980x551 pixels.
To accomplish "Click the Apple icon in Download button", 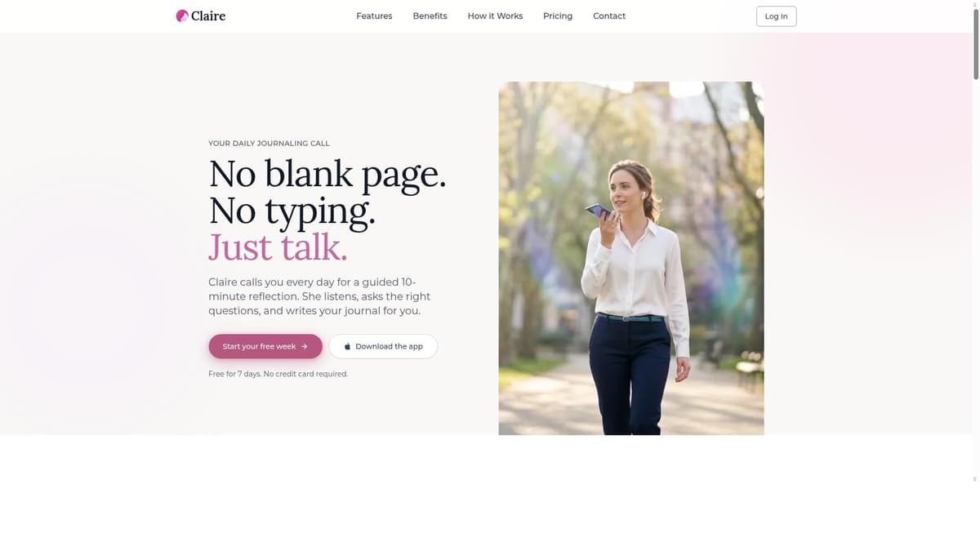I will pyautogui.click(x=347, y=347).
